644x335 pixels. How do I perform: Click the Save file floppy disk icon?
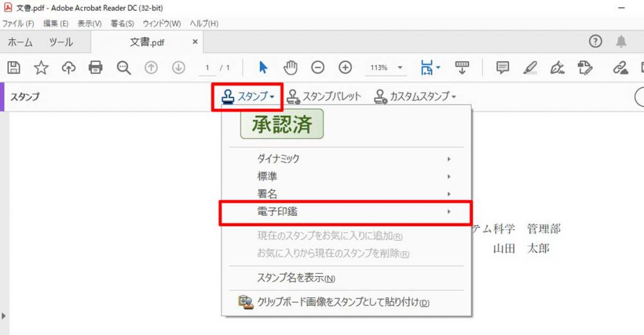pyautogui.click(x=14, y=67)
